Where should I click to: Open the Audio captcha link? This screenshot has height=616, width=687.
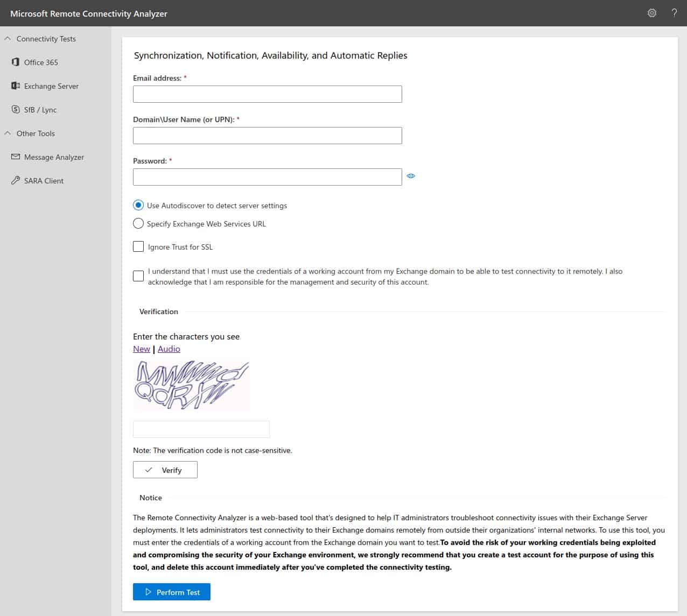click(169, 349)
